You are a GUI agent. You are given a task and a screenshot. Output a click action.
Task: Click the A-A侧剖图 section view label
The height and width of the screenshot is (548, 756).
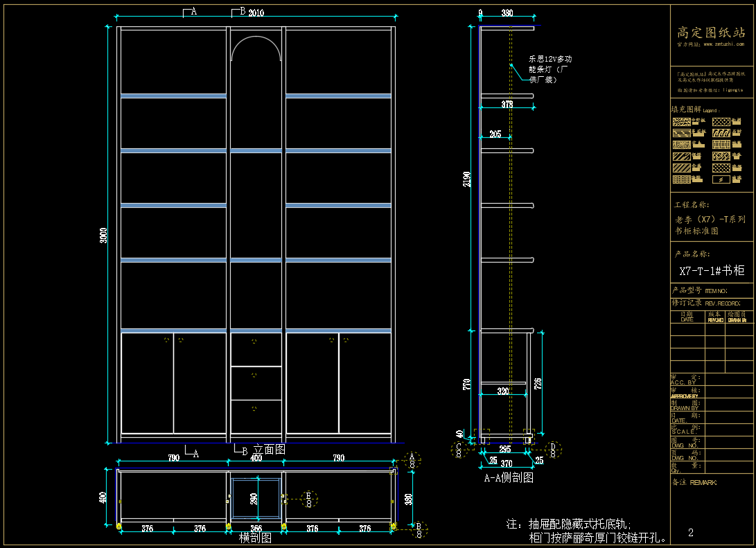tap(508, 477)
